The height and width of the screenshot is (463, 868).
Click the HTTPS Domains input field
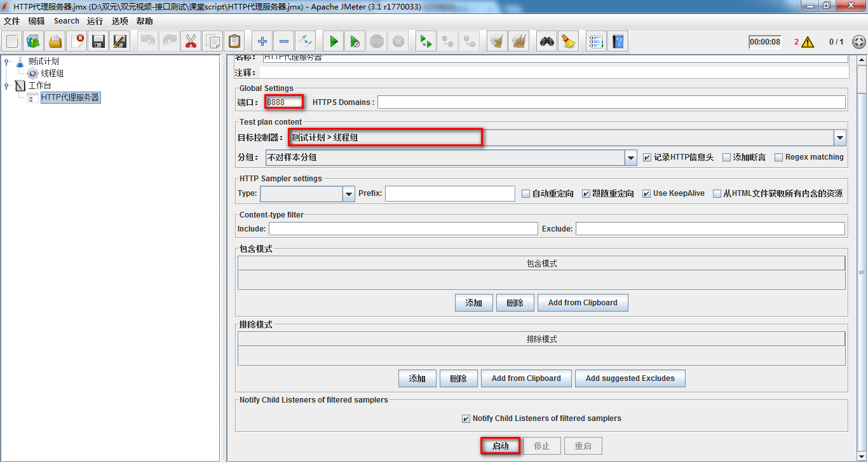611,102
